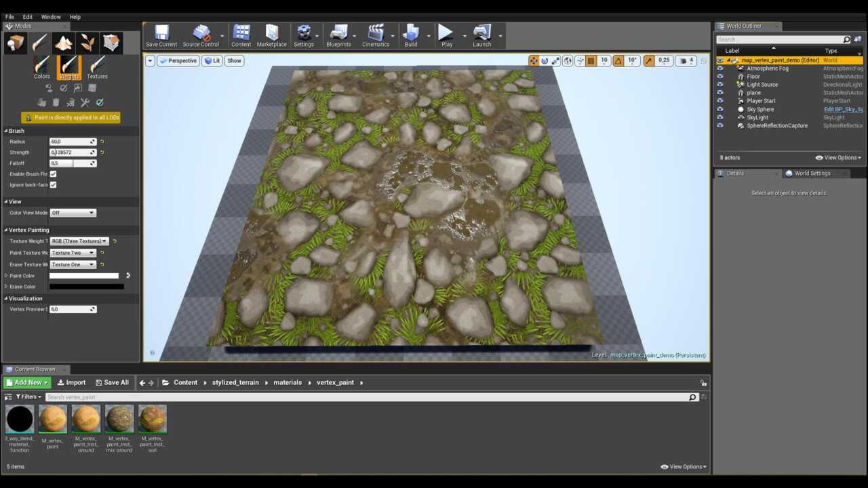Click the Import button
868x488 pixels.
tap(71, 383)
